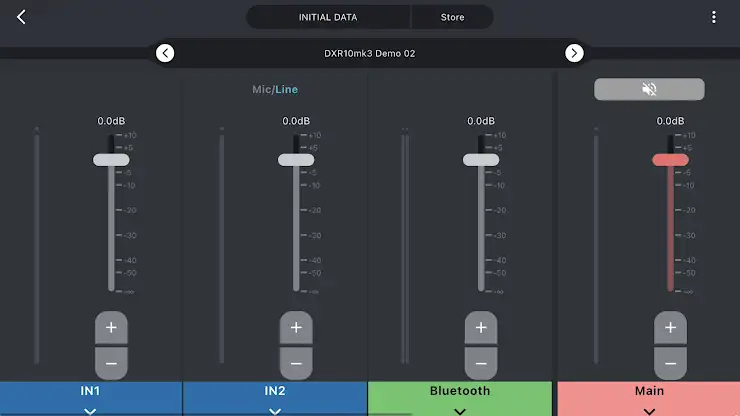This screenshot has width=740, height=416.
Task: Select the INITIAL DATA button
Action: (x=328, y=17)
